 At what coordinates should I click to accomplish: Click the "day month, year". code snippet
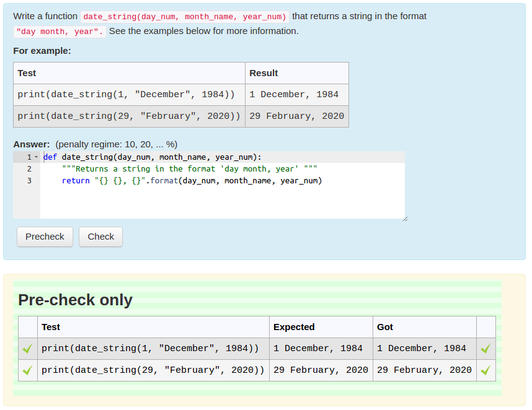[60, 32]
